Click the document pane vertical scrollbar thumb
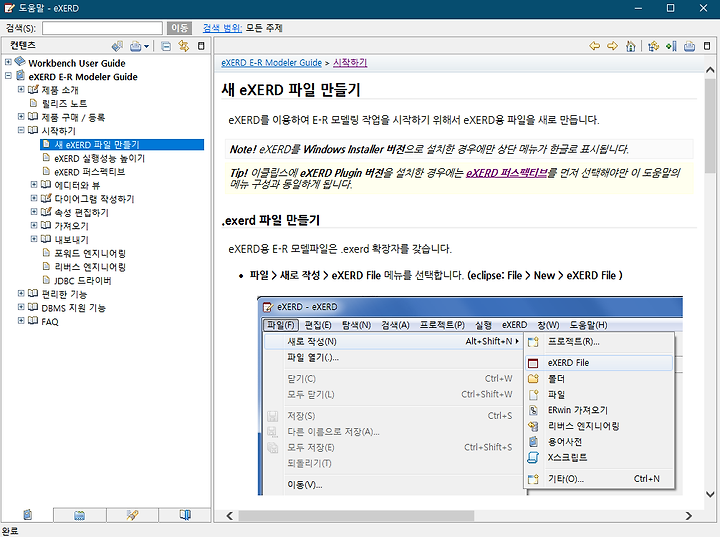 pos(710,125)
